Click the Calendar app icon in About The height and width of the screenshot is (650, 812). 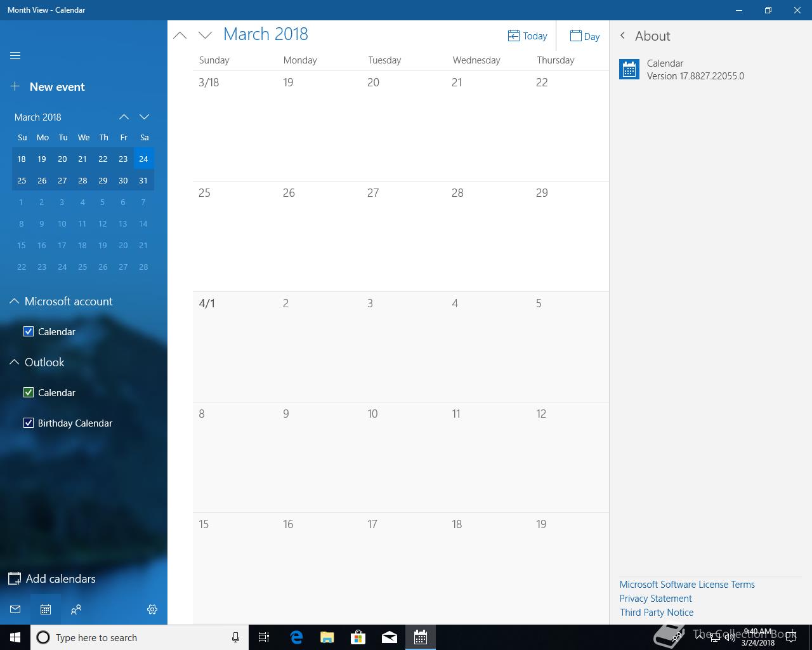[629, 70]
